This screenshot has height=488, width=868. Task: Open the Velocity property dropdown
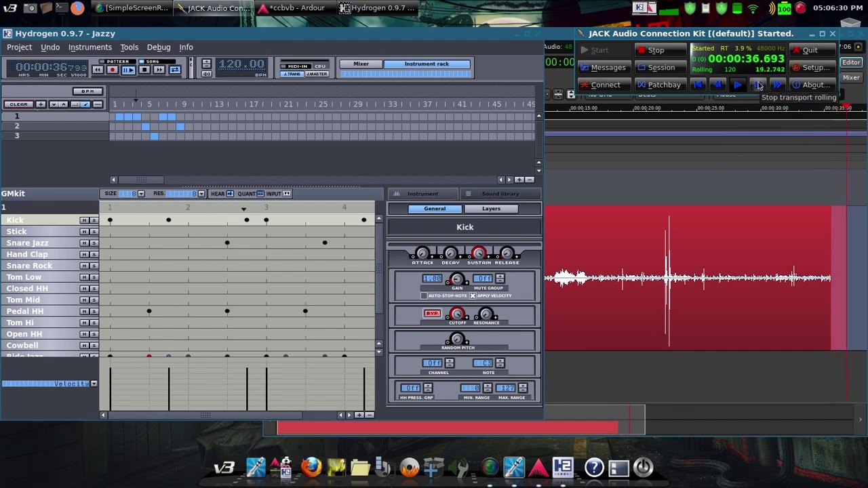(x=94, y=384)
